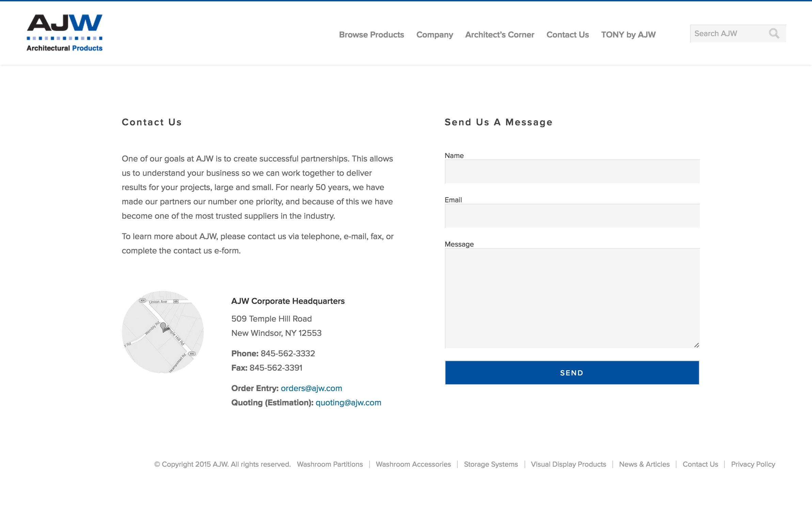Viewport: 812px width, 528px height.
Task: Click the copyright 2015 AJW notice
Action: pyautogui.click(x=222, y=464)
